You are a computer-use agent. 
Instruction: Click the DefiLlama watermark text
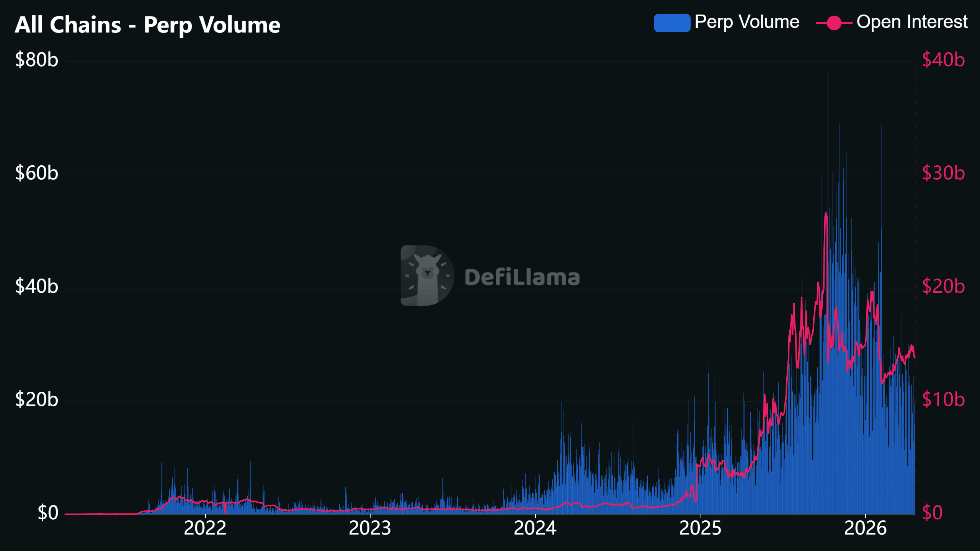click(x=522, y=277)
